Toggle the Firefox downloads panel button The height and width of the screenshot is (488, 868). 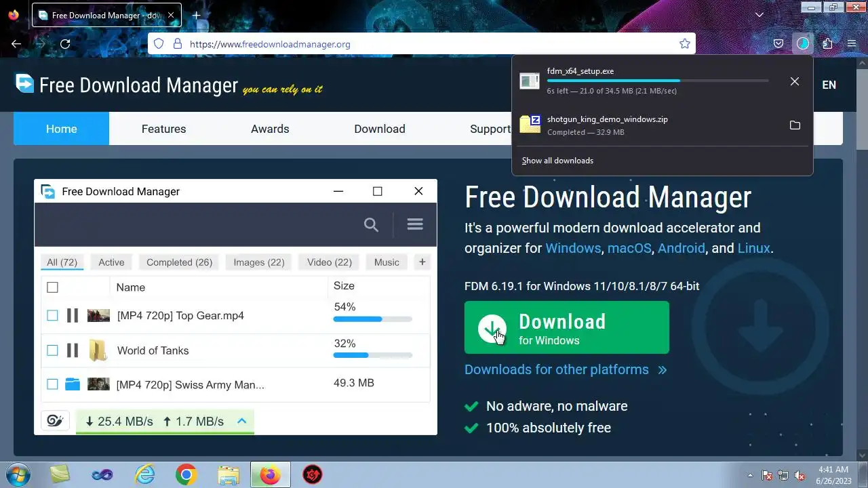point(803,43)
